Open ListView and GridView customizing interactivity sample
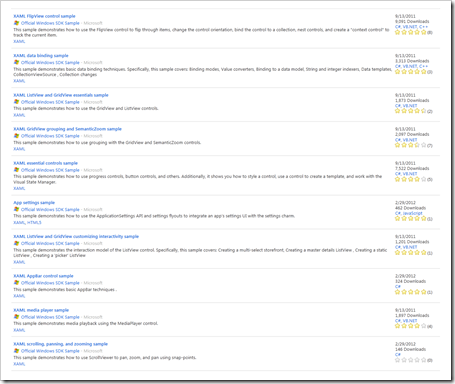The image size is (455, 384). pos(76,236)
